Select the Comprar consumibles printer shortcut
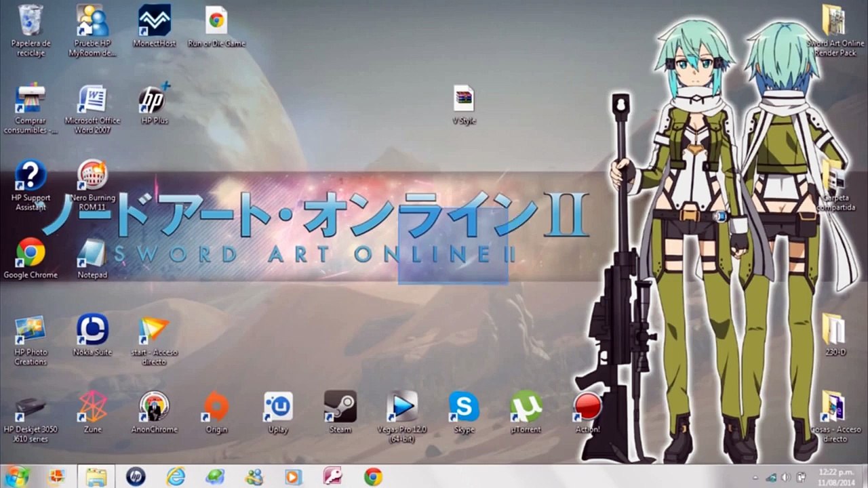 coord(31,108)
